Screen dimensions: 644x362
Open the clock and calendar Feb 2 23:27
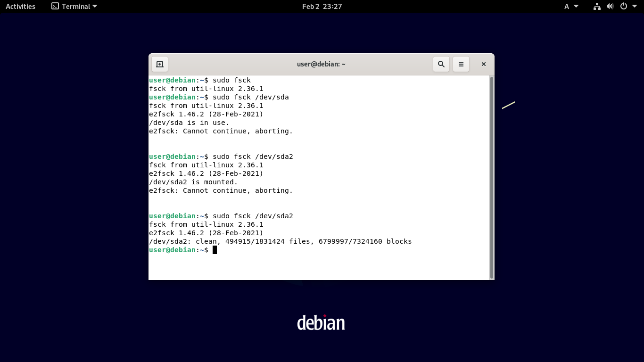(x=322, y=6)
